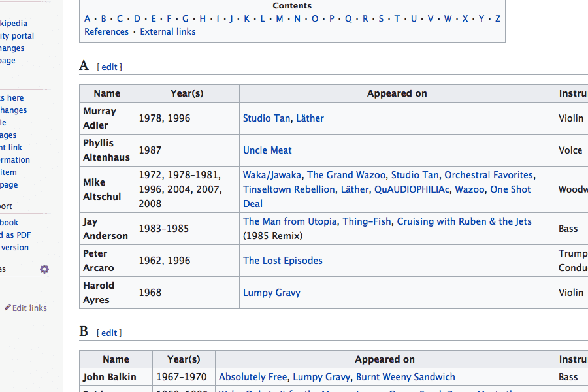Open QuAUDIOPHILIAc link
This screenshot has width=588, height=392.
412,189
